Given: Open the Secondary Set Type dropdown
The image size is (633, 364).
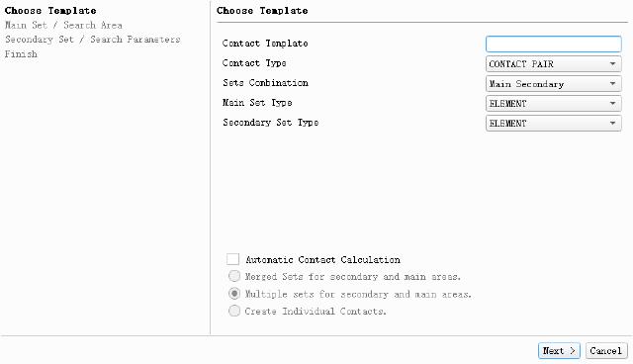Looking at the screenshot, I should pos(554,123).
